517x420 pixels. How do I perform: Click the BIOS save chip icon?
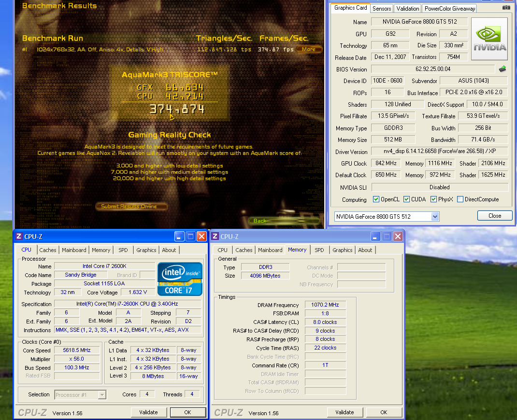[x=503, y=69]
